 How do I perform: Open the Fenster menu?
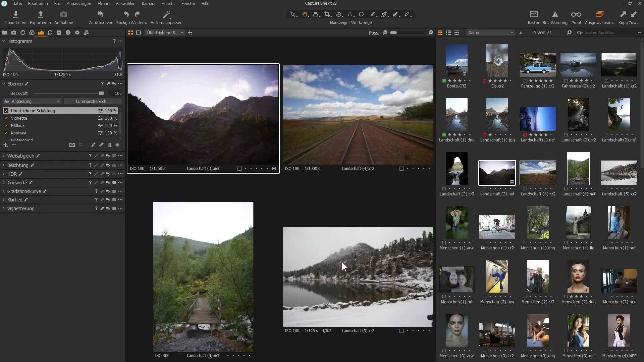click(188, 3)
